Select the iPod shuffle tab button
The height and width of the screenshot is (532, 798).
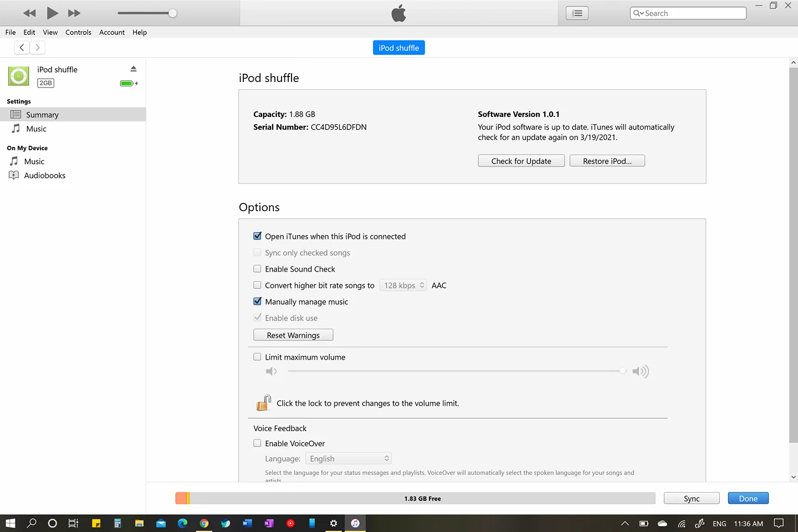click(x=399, y=48)
